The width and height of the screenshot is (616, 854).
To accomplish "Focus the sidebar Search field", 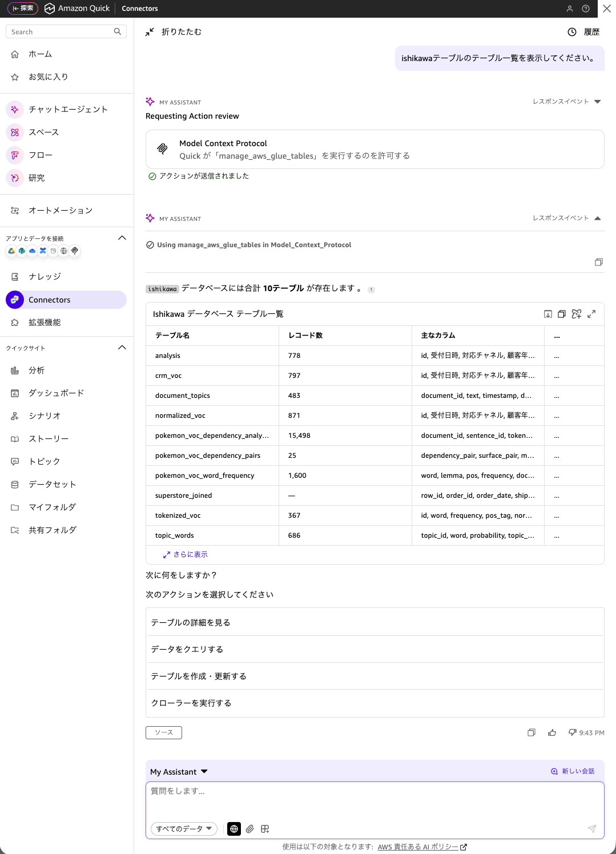I will [66, 31].
